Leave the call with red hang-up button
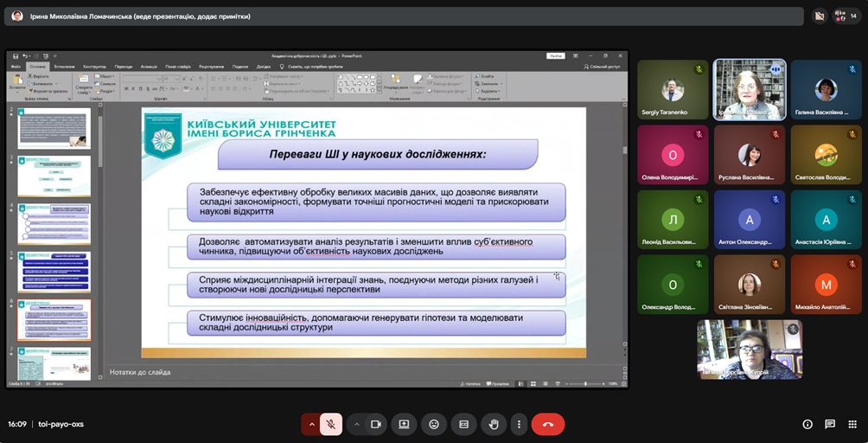Viewport: 868px width, 443px height. [547, 424]
